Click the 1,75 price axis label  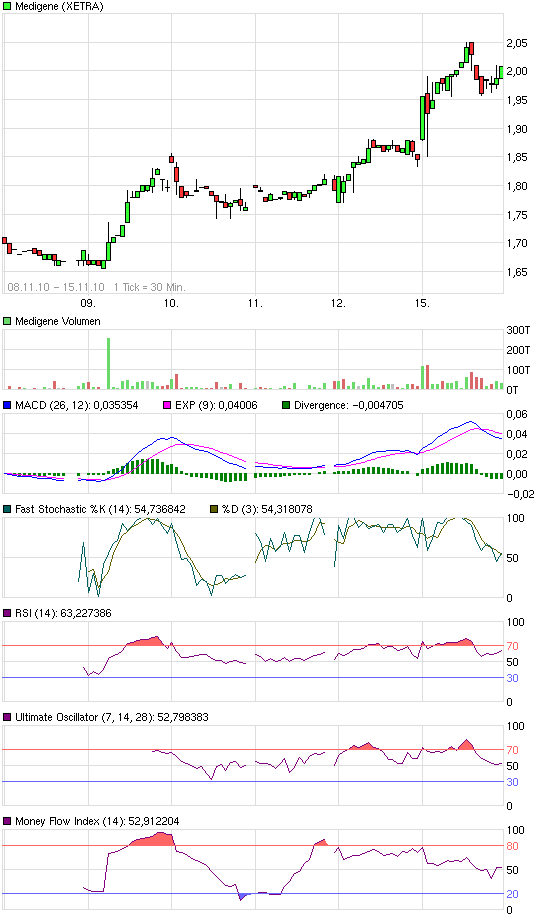coord(517,215)
